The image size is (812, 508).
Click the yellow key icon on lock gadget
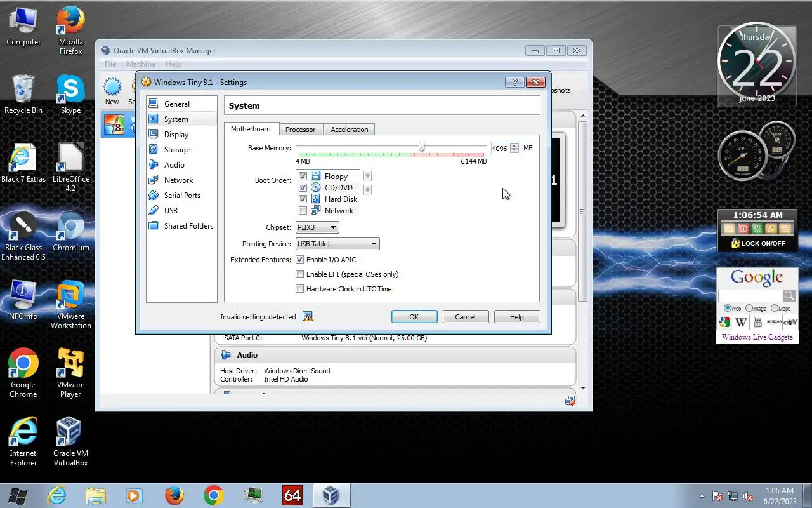click(x=771, y=229)
